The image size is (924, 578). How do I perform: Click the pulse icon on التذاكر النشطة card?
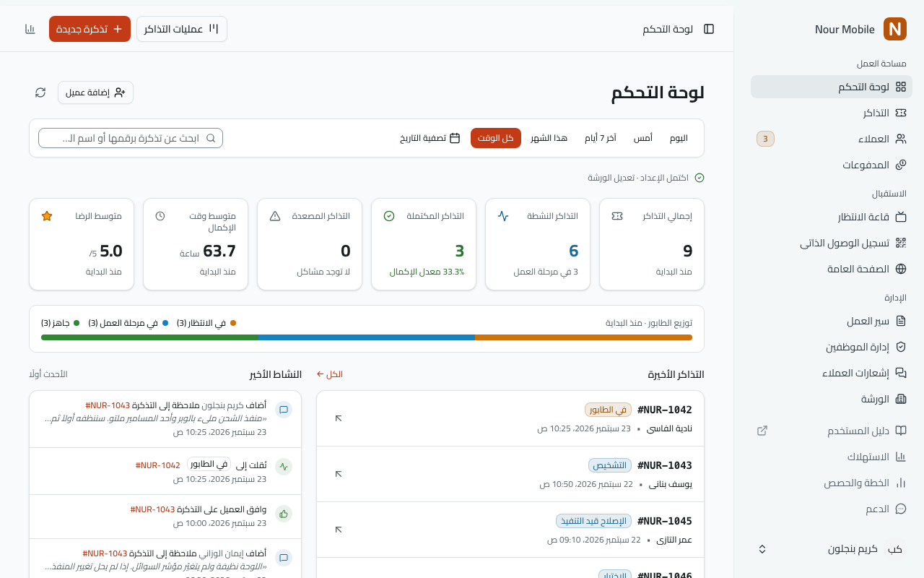coord(503,216)
